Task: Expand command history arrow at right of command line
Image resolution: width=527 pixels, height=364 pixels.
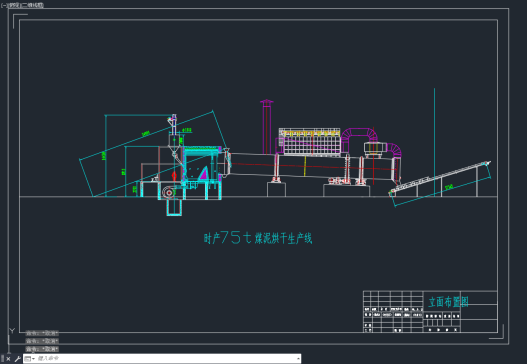Action: 298,359
